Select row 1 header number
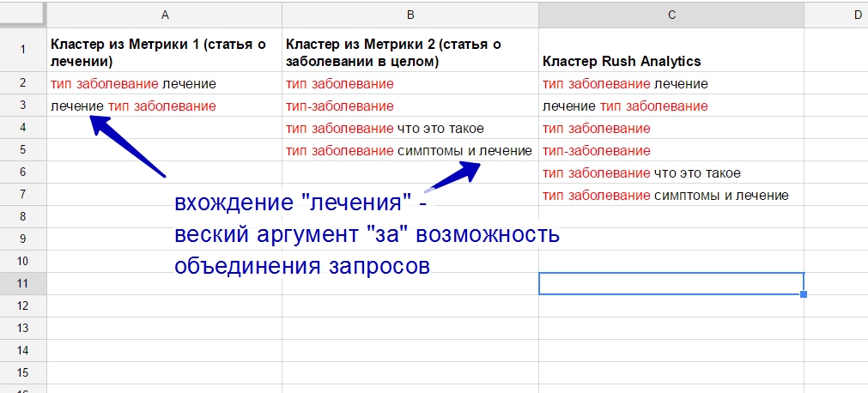 [x=23, y=50]
